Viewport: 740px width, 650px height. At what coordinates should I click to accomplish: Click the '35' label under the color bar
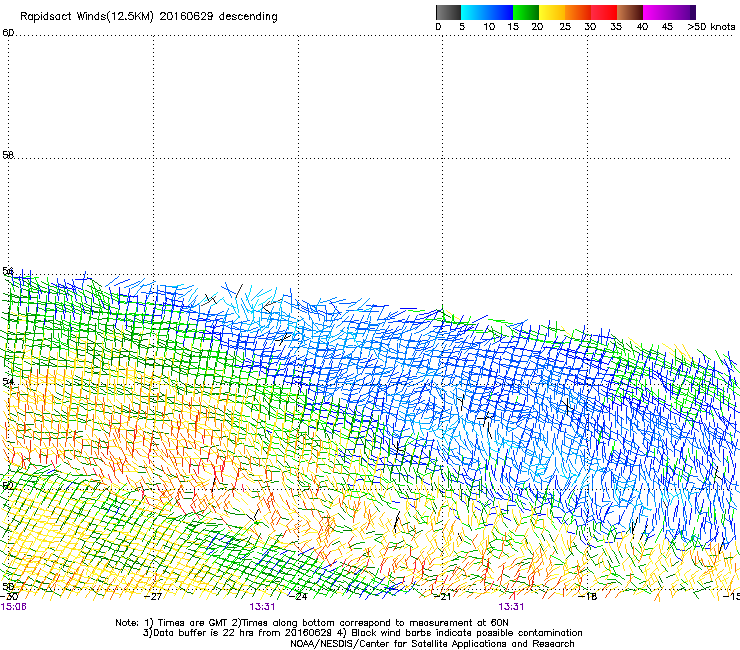pyautogui.click(x=616, y=27)
